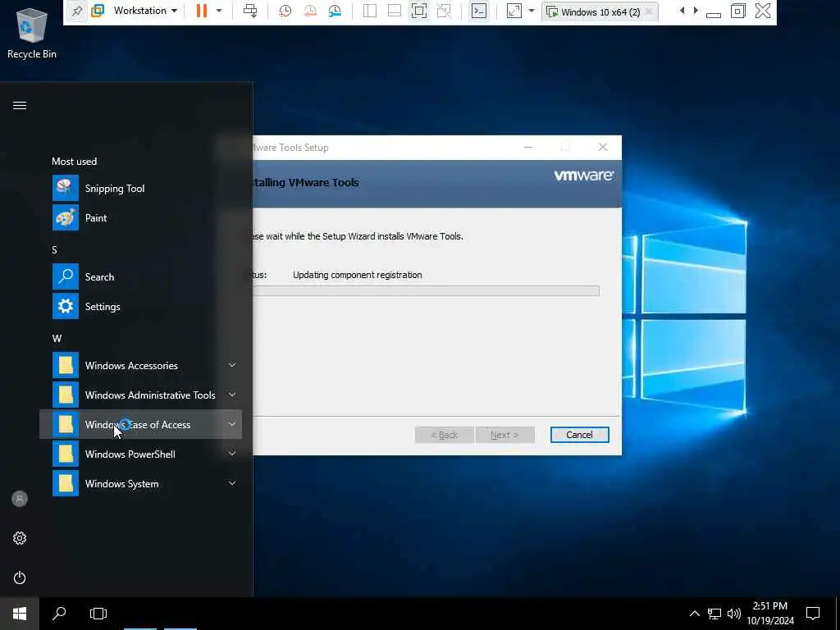Image resolution: width=840 pixels, height=630 pixels.
Task: Click the Power icon in Start
Action: tap(20, 577)
